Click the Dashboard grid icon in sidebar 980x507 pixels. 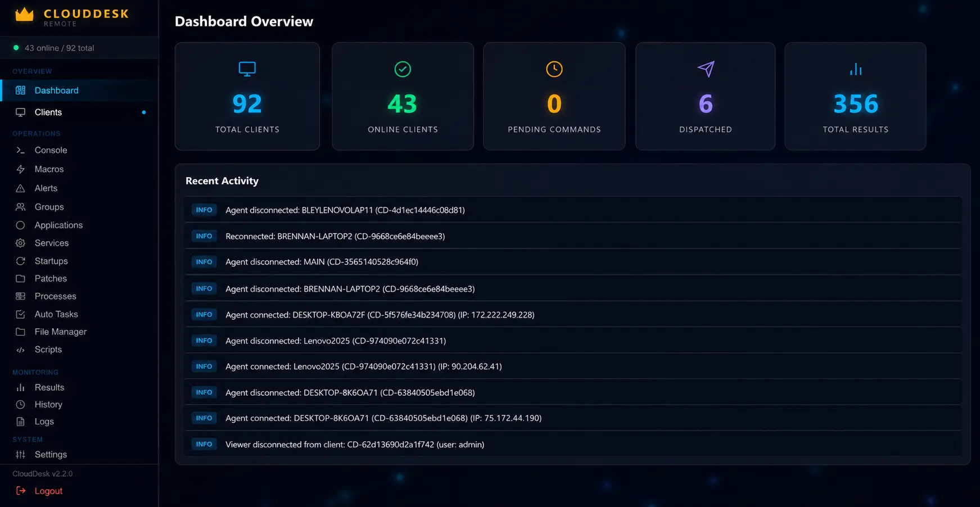tap(21, 90)
